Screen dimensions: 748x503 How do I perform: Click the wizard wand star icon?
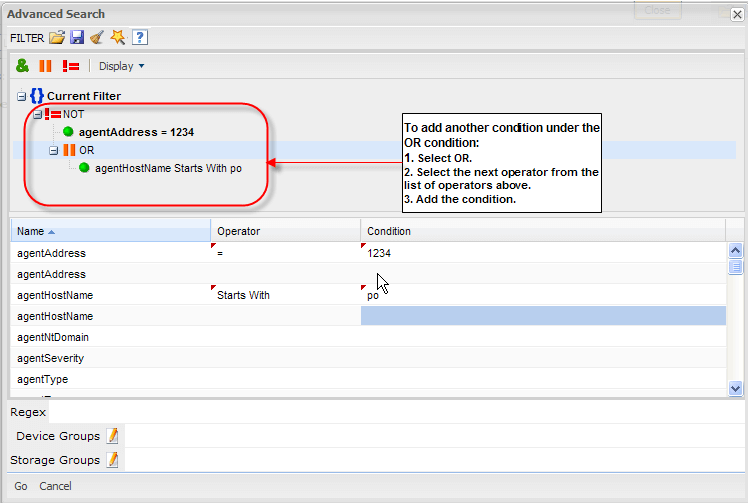117,38
